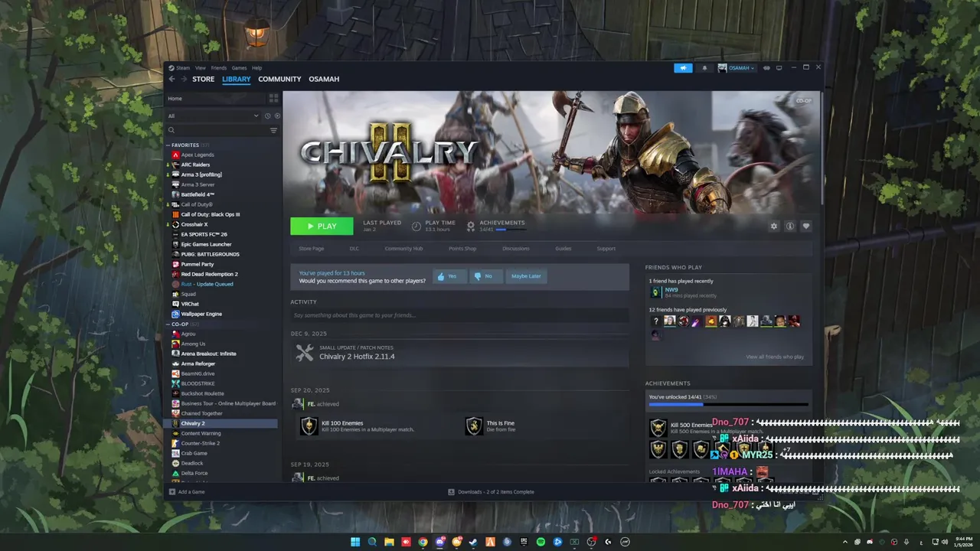Viewport: 980px width, 551px height.
Task: Open the OSAMAH account dropdown
Action: [x=737, y=68]
